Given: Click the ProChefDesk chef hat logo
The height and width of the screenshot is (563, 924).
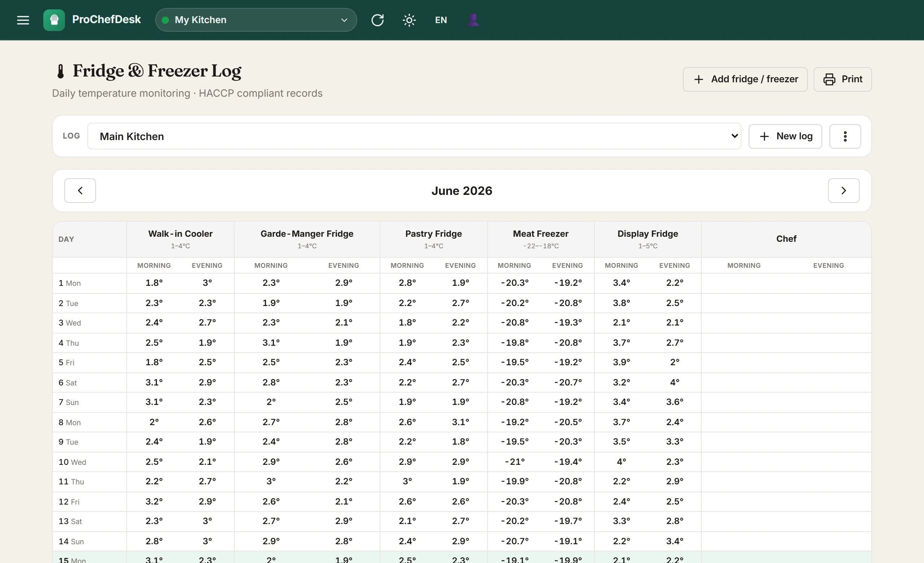Looking at the screenshot, I should pyautogui.click(x=54, y=20).
